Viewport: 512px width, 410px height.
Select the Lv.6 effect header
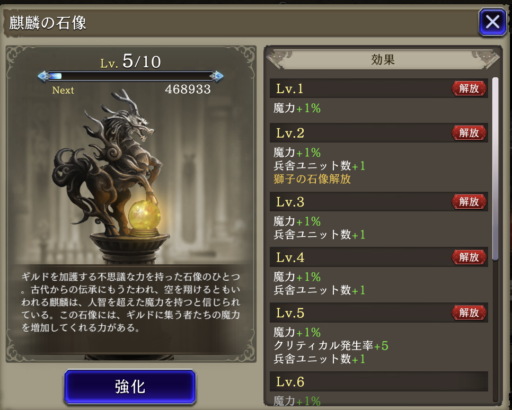379,381
